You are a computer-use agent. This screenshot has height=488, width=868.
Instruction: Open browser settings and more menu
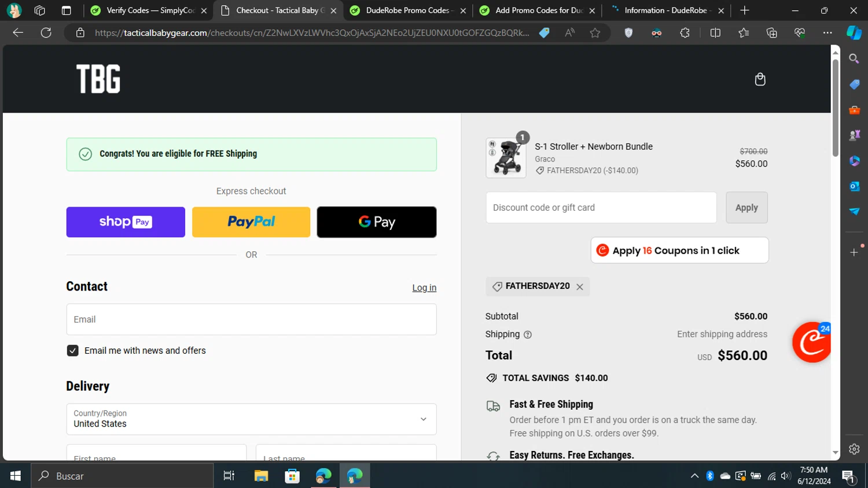[827, 33]
